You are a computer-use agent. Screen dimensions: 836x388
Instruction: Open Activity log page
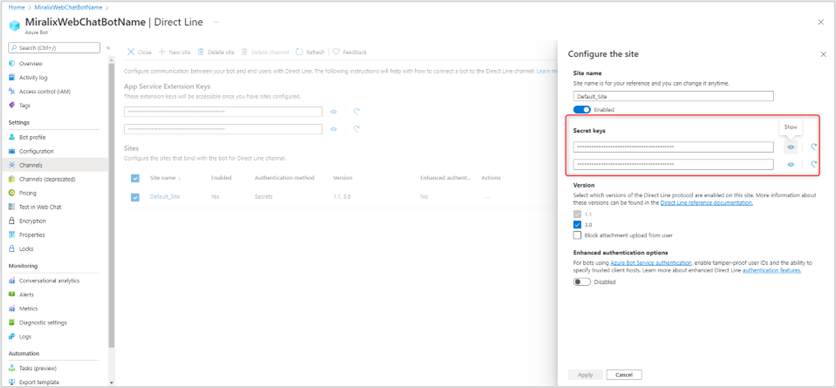click(33, 77)
